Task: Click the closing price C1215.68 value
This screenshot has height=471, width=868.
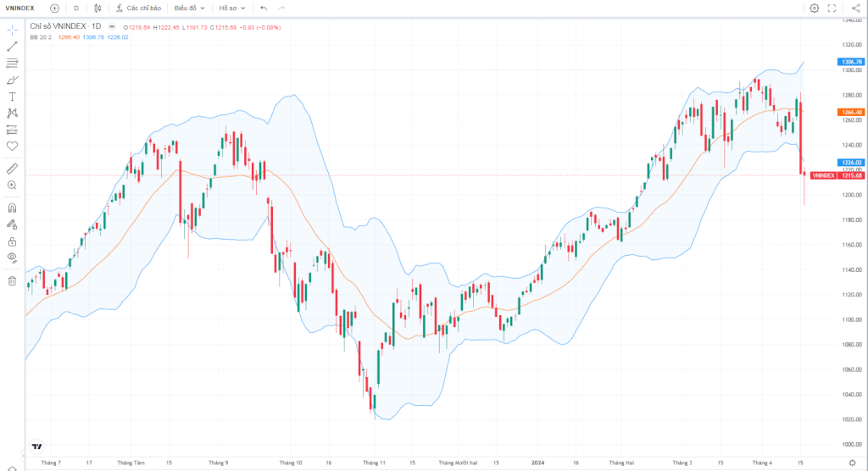Action: click(x=223, y=27)
